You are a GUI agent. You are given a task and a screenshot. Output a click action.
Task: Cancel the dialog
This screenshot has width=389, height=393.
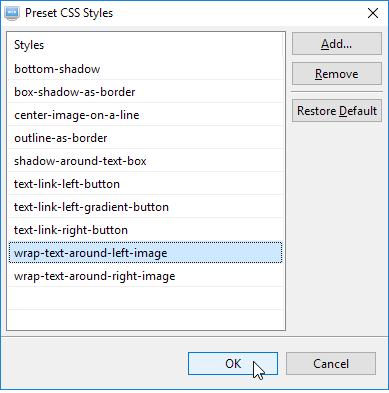[331, 363]
